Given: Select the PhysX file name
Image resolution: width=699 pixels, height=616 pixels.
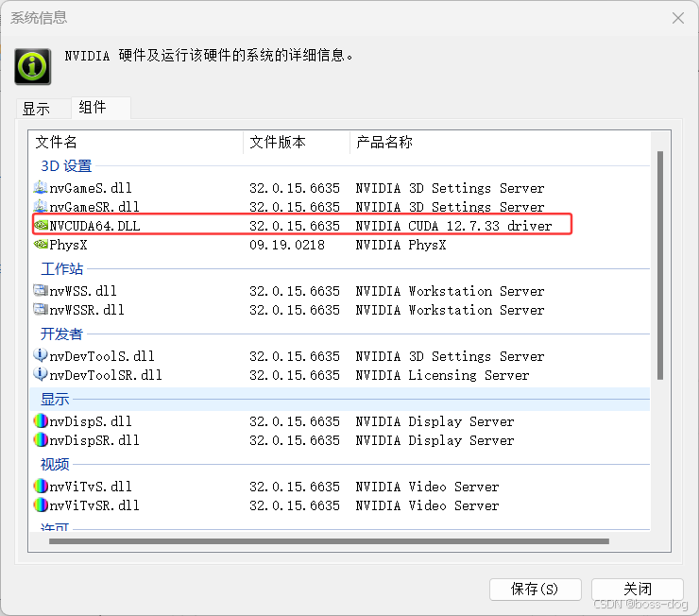Looking at the screenshot, I should (x=68, y=245).
